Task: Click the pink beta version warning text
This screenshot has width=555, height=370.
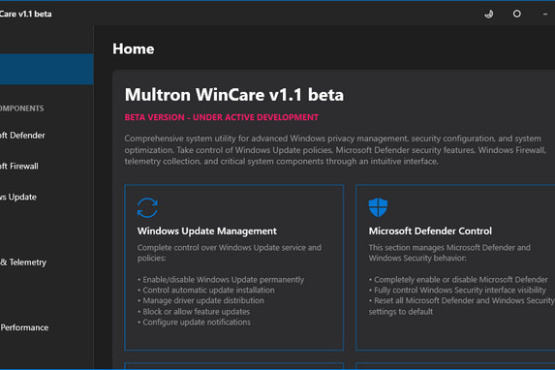Action: click(222, 117)
